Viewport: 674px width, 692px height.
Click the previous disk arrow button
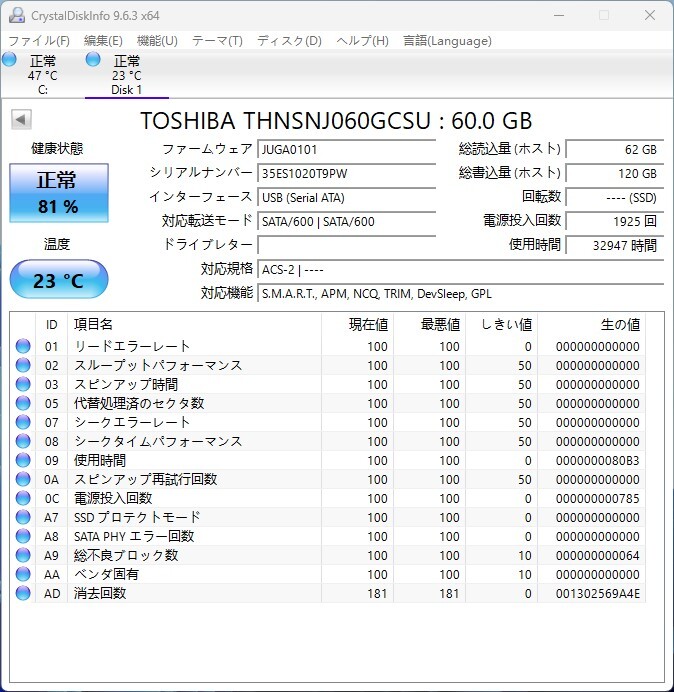coord(20,120)
